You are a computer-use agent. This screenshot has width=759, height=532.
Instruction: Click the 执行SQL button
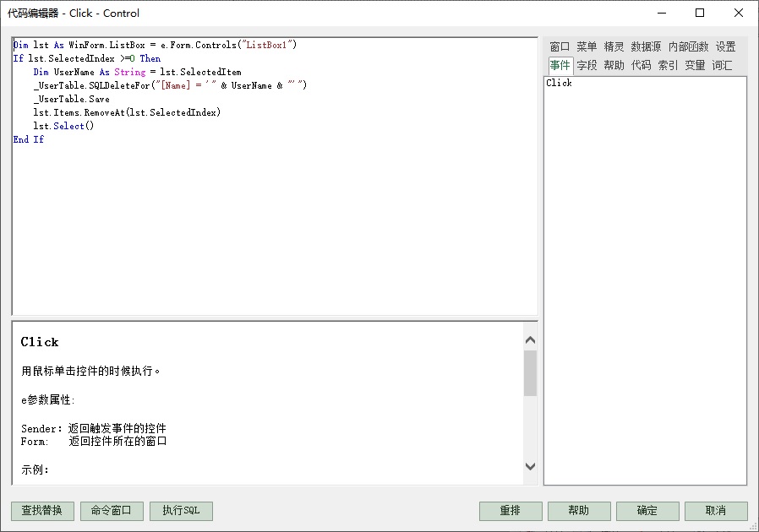(181, 511)
